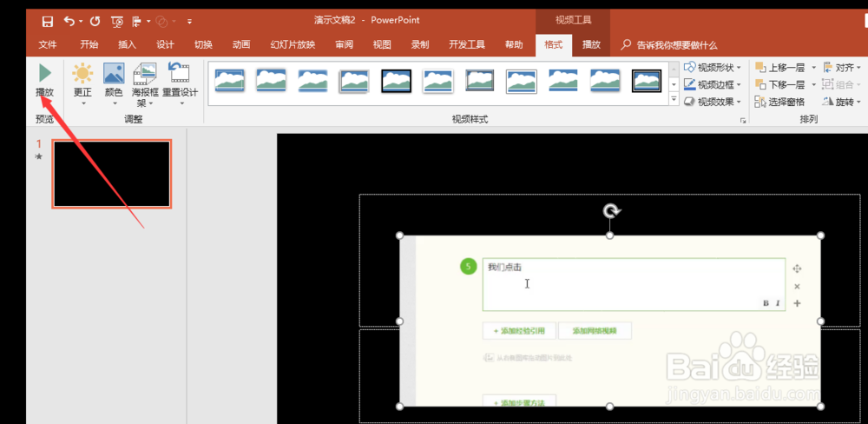Select the 格式 (Format) video tools tab

coord(554,45)
